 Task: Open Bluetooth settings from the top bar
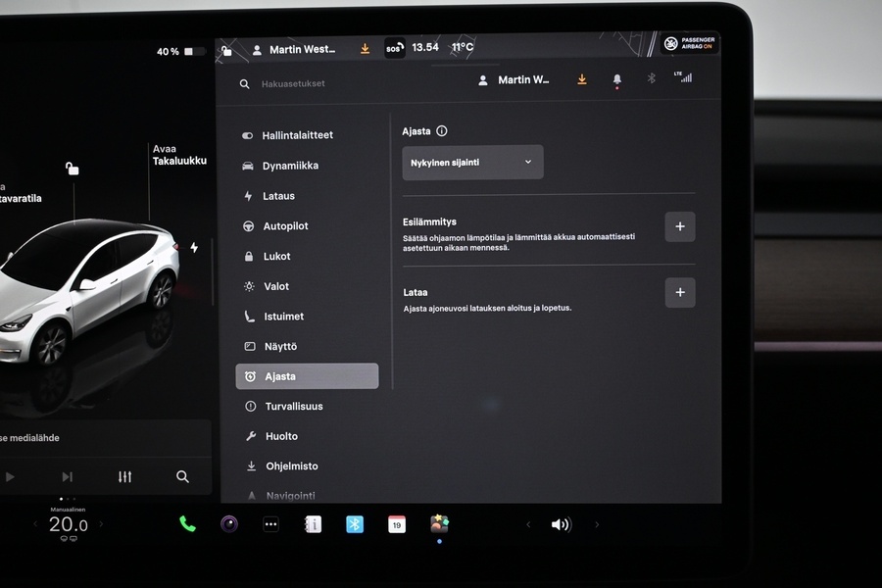tap(651, 79)
